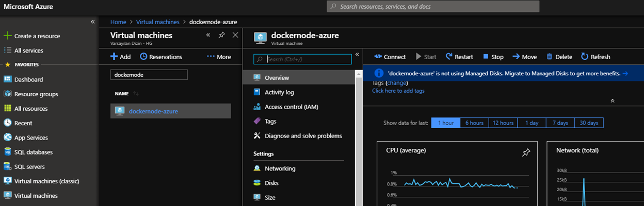The height and width of the screenshot is (206, 644).
Task: Show data for last 1 hour
Action: coord(445,123)
